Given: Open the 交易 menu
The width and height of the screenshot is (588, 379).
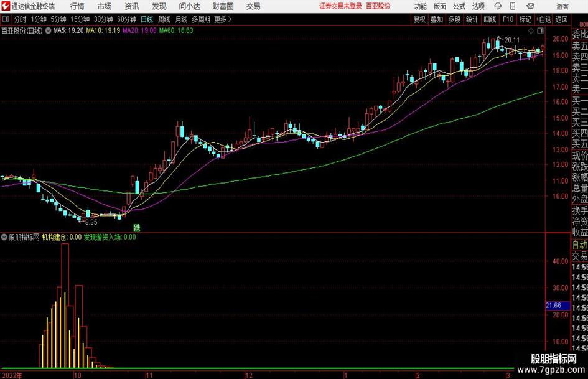Looking at the screenshot, I should pyautogui.click(x=253, y=6).
